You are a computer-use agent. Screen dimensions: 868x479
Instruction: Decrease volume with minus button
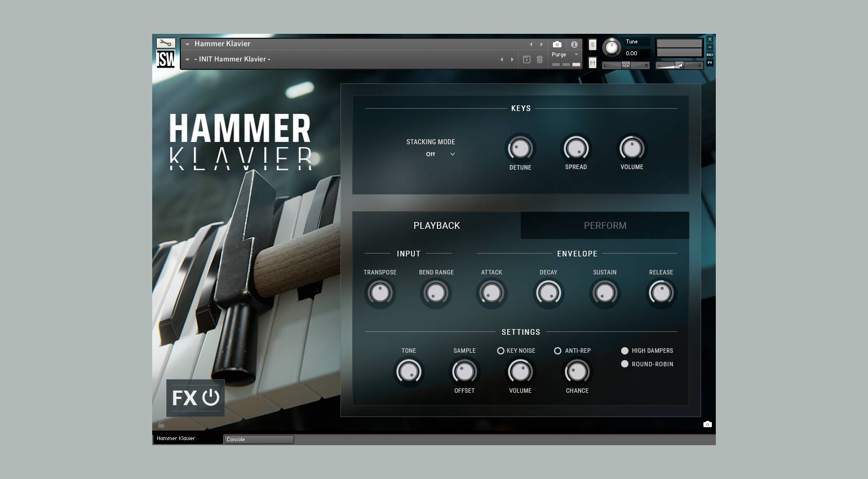click(659, 65)
